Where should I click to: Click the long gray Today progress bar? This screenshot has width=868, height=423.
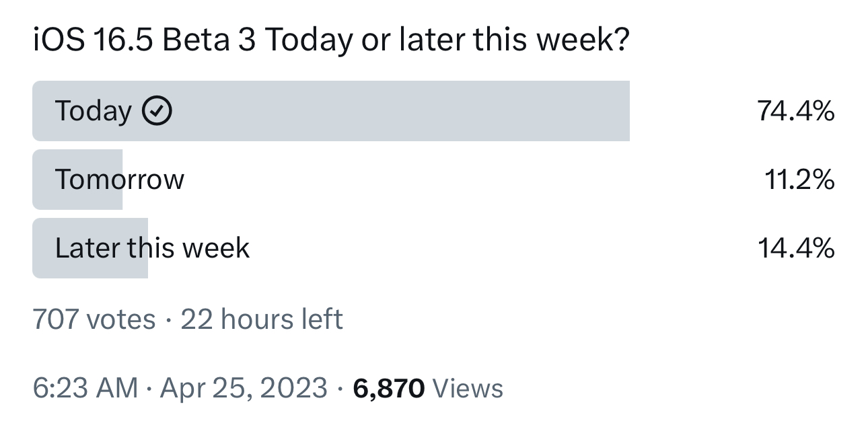click(331, 111)
